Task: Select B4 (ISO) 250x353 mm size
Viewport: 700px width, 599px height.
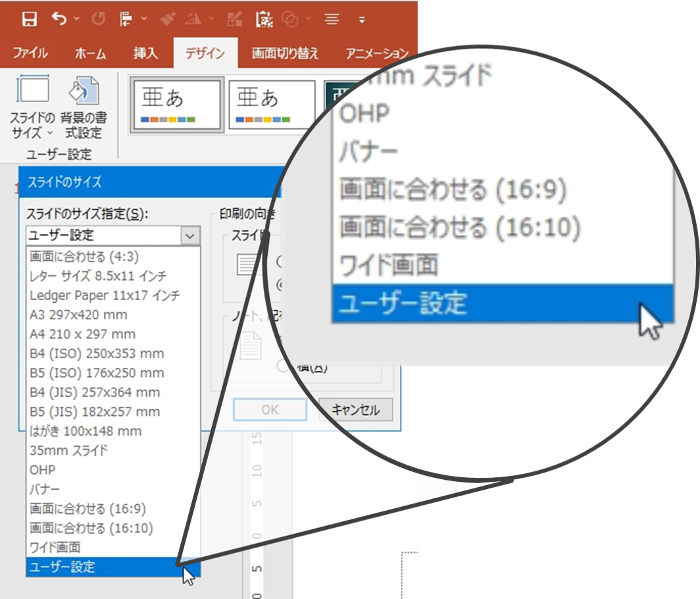Action: [113, 353]
